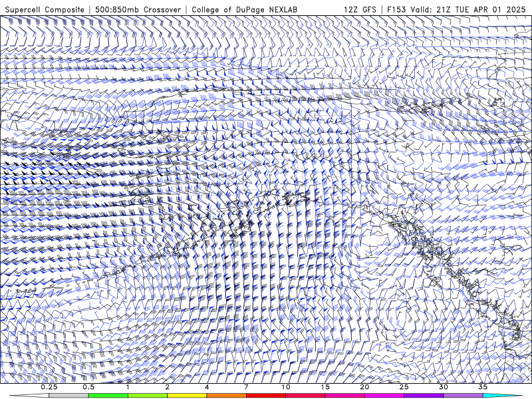The height and width of the screenshot is (399, 532).
Task: Select the red 7–10 legend swatch
Action: (266, 396)
